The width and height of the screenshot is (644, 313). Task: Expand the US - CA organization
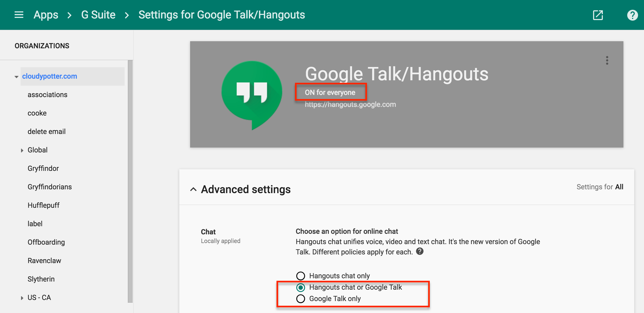[x=22, y=298]
